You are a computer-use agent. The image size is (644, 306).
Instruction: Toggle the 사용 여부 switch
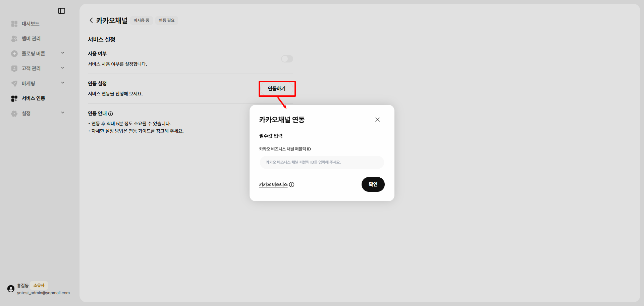pos(287,59)
